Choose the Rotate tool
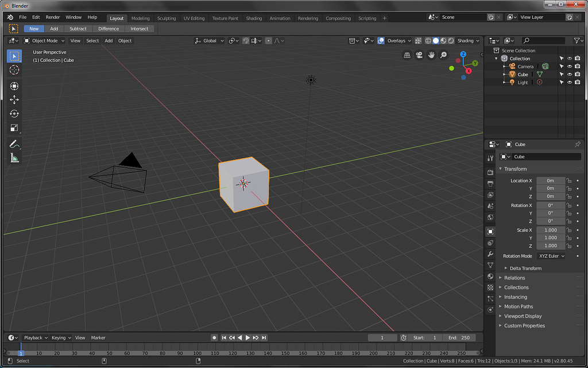 pos(14,113)
